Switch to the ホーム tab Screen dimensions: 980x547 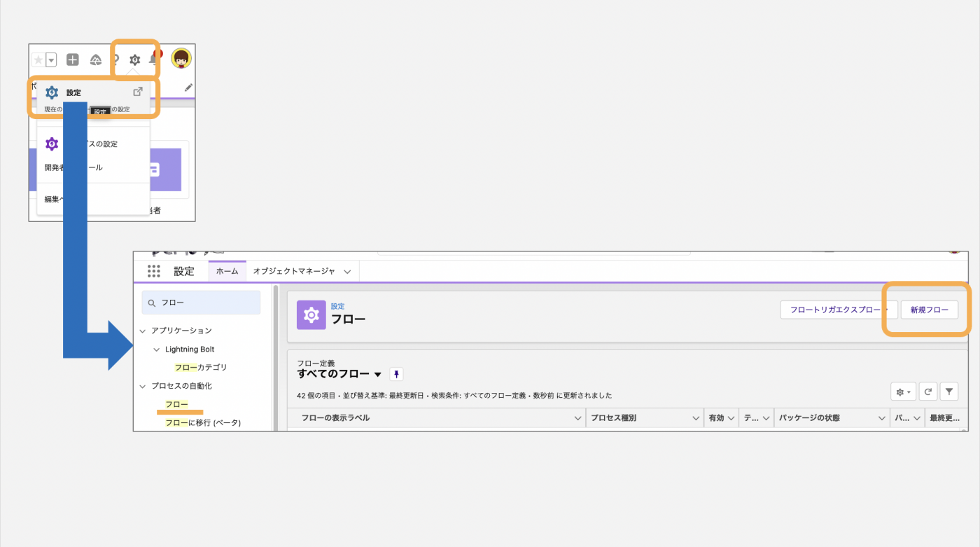coord(227,271)
